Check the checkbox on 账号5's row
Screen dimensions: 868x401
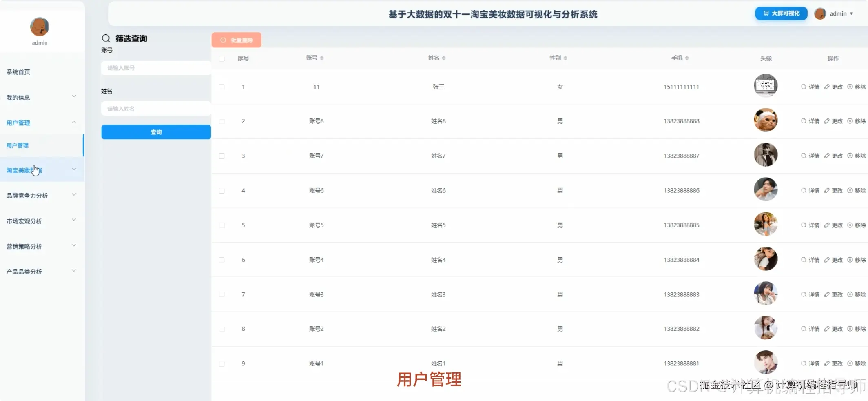point(221,225)
